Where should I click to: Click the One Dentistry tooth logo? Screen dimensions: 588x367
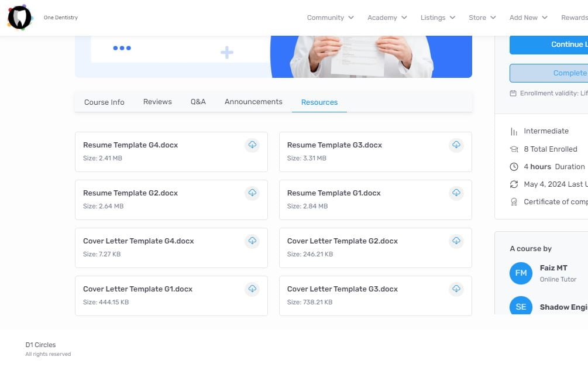click(x=19, y=18)
